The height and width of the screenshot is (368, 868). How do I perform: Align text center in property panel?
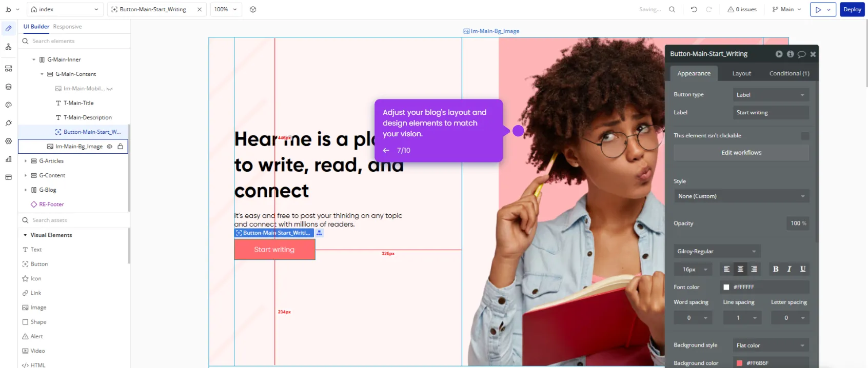[x=740, y=269]
